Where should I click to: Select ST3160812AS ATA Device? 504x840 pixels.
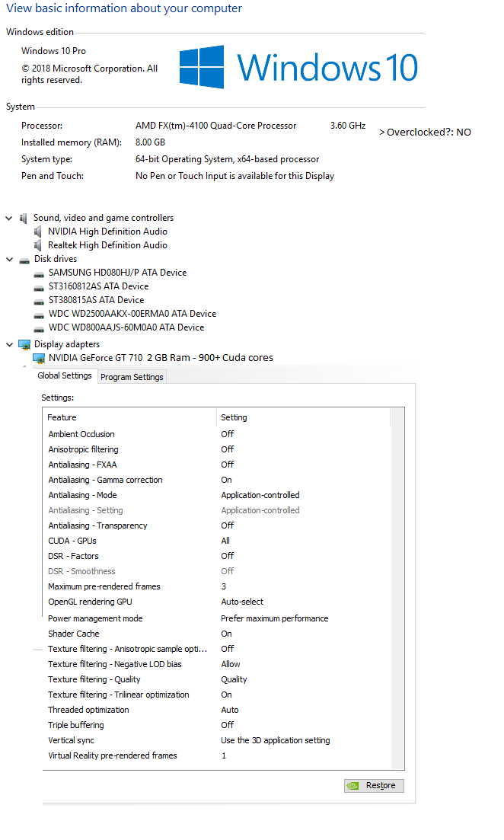click(x=98, y=286)
